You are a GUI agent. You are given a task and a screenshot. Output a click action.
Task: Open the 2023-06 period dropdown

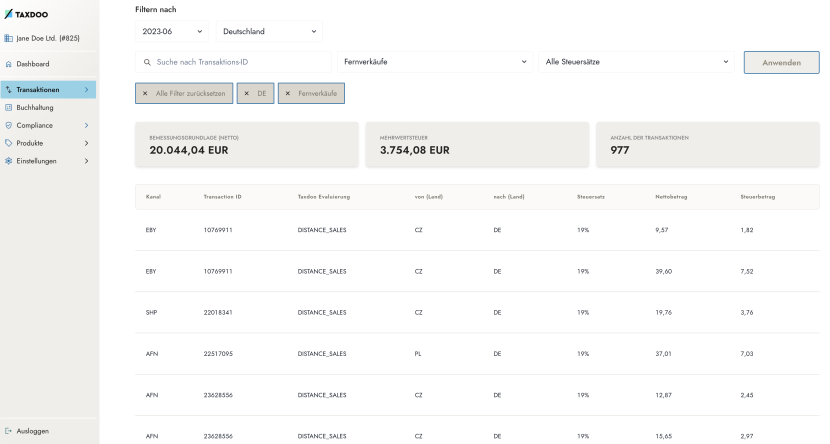172,31
